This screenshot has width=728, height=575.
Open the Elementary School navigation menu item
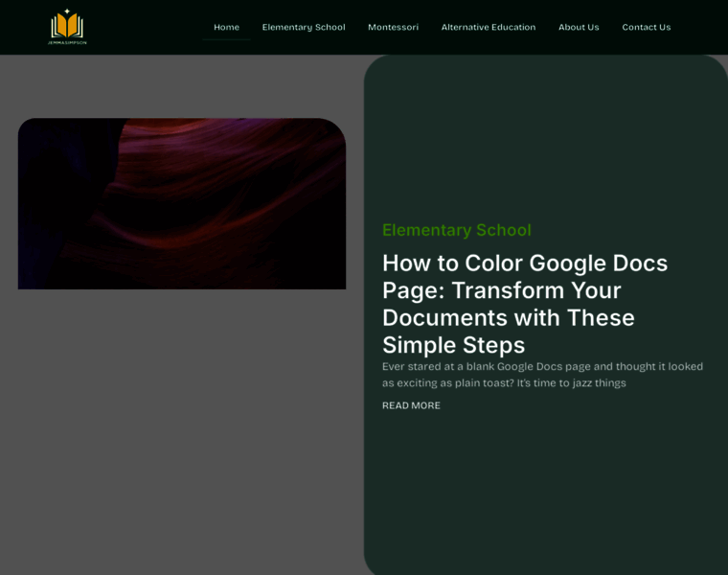pyautogui.click(x=304, y=27)
